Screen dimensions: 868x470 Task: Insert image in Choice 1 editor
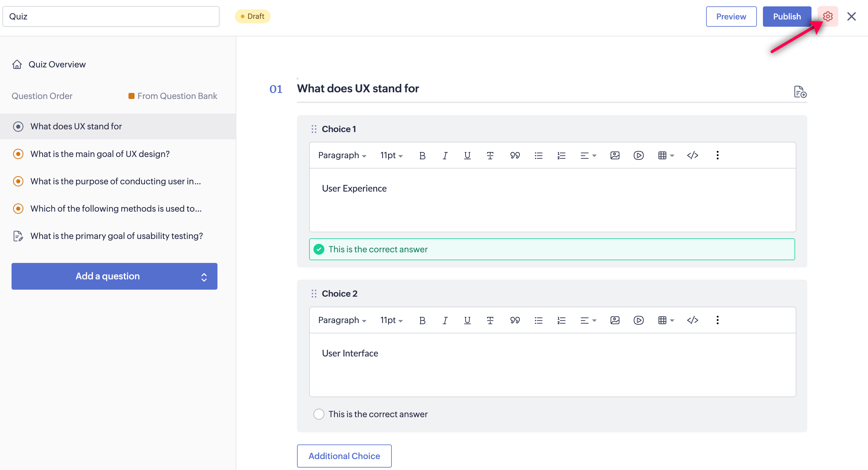pos(615,155)
